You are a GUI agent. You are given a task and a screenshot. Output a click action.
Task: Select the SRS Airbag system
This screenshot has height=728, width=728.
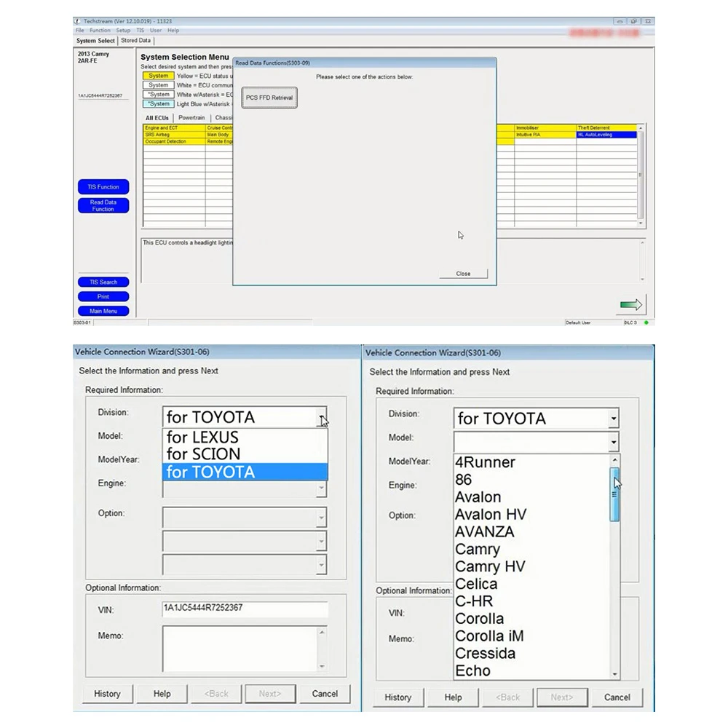pos(174,135)
